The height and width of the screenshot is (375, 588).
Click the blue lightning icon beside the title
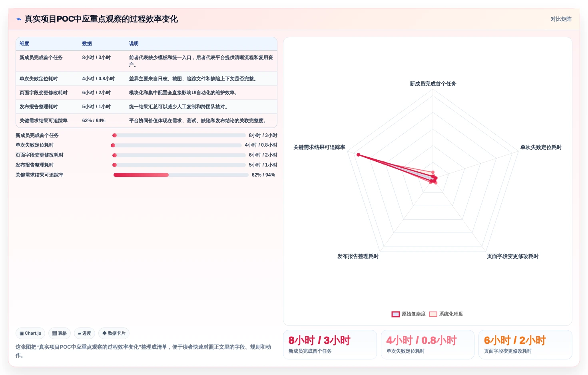coord(19,19)
